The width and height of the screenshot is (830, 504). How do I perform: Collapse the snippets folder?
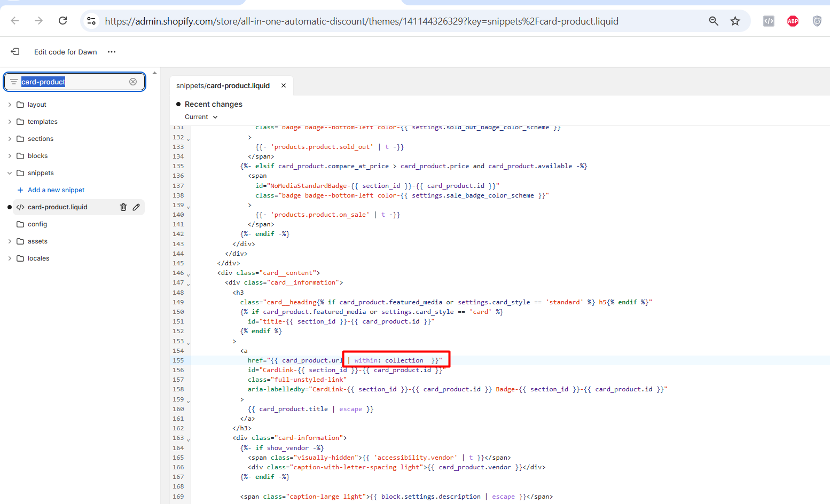pos(10,173)
